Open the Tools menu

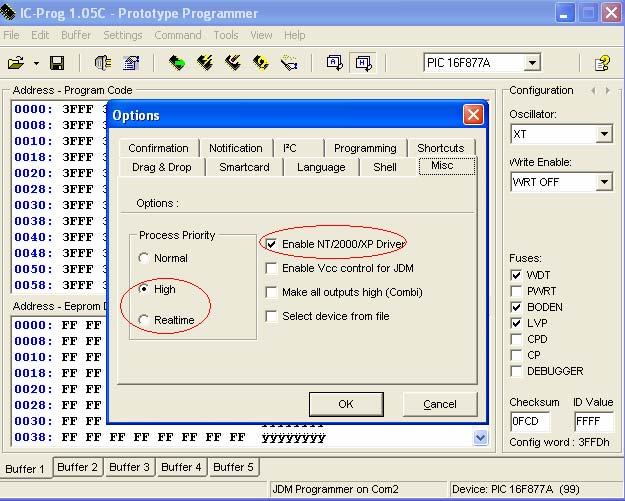click(x=226, y=35)
